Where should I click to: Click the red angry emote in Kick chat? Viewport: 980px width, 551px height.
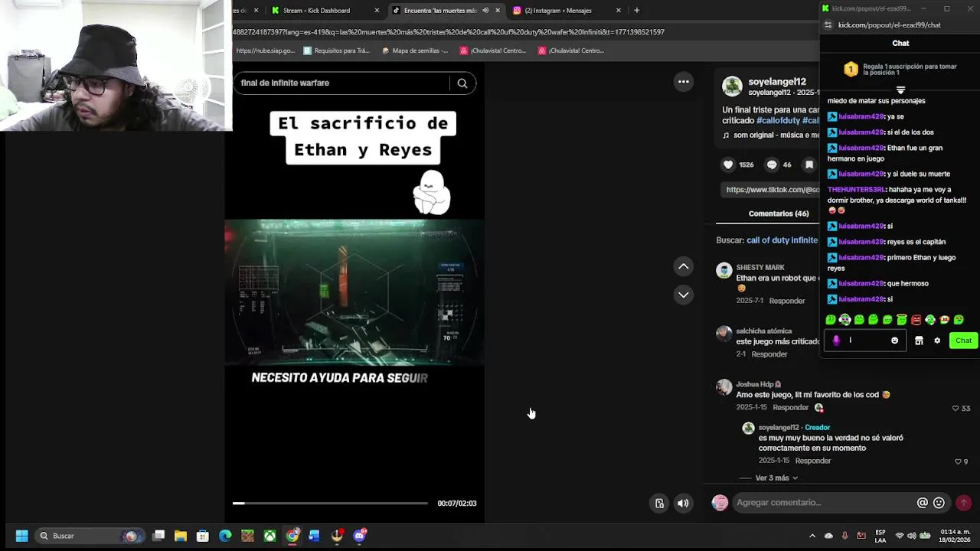tap(916, 320)
